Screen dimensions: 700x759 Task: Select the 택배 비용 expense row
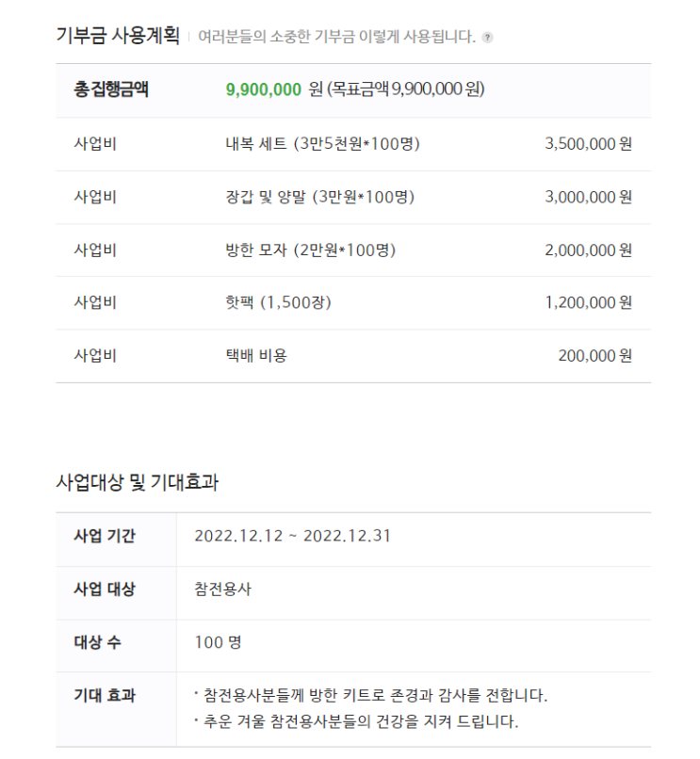[353, 356]
